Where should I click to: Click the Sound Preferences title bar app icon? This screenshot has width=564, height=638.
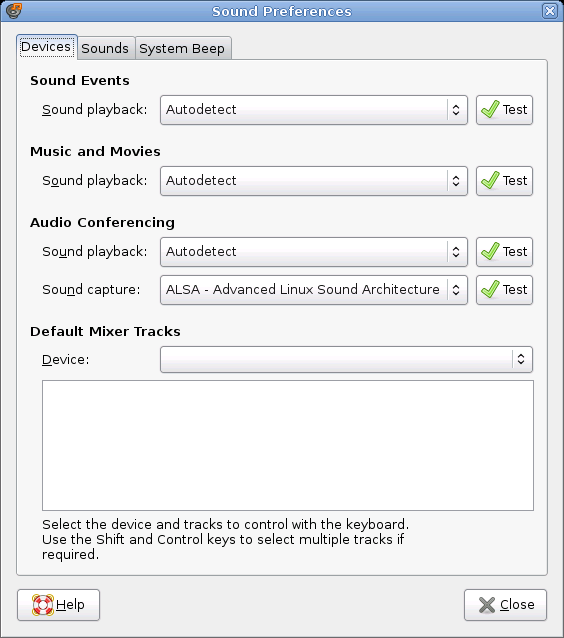[14, 11]
